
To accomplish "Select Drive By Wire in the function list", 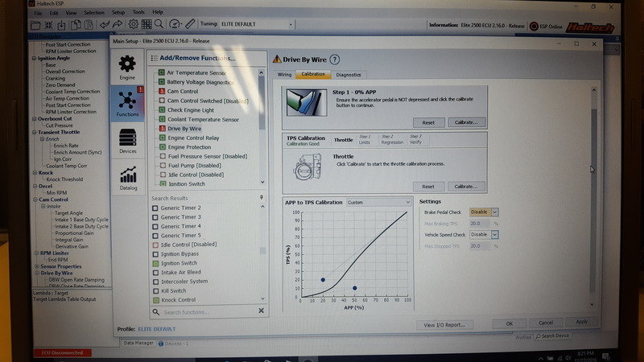I will 184,129.
